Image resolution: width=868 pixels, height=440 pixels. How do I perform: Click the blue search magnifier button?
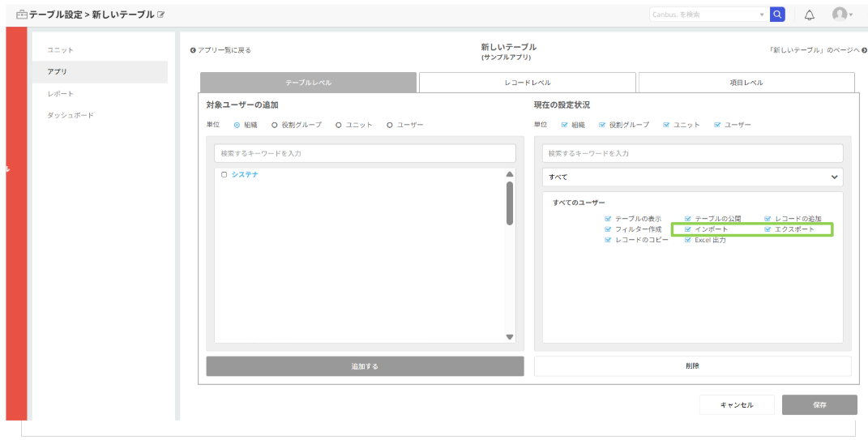[777, 15]
